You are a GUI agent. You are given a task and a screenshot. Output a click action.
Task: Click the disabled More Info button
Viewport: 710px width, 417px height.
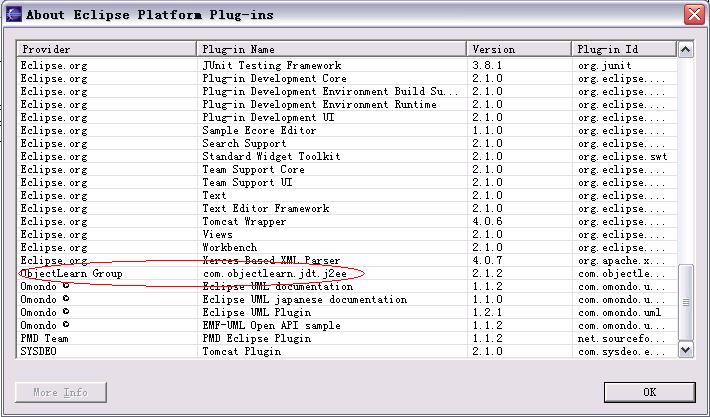pyautogui.click(x=61, y=392)
